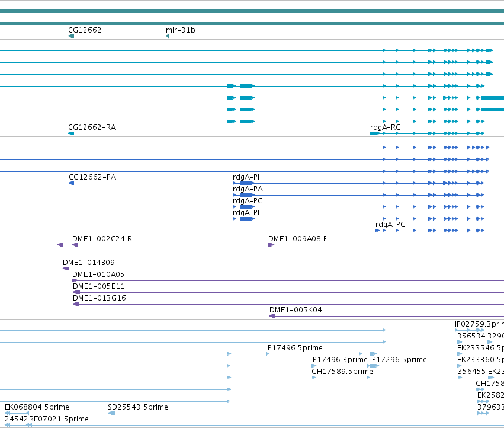Select the rdgA-PA polypeptide label

click(248, 189)
